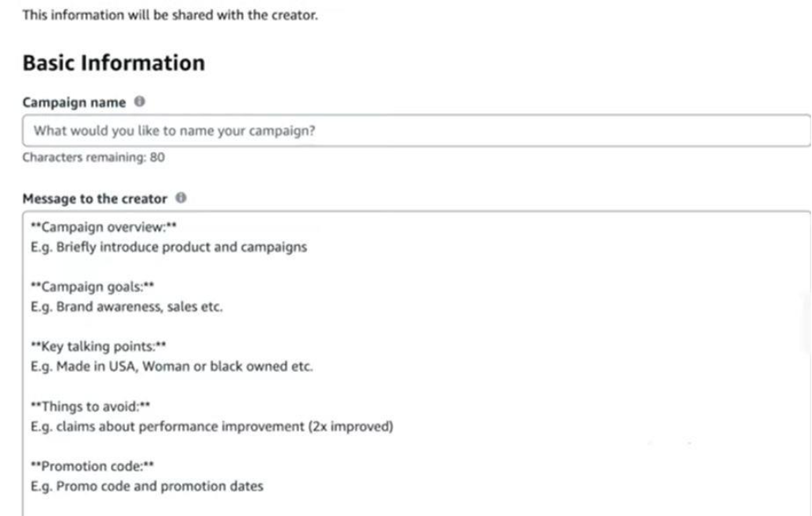
Task: Click the info icon beside Message to the creator
Action: point(180,198)
